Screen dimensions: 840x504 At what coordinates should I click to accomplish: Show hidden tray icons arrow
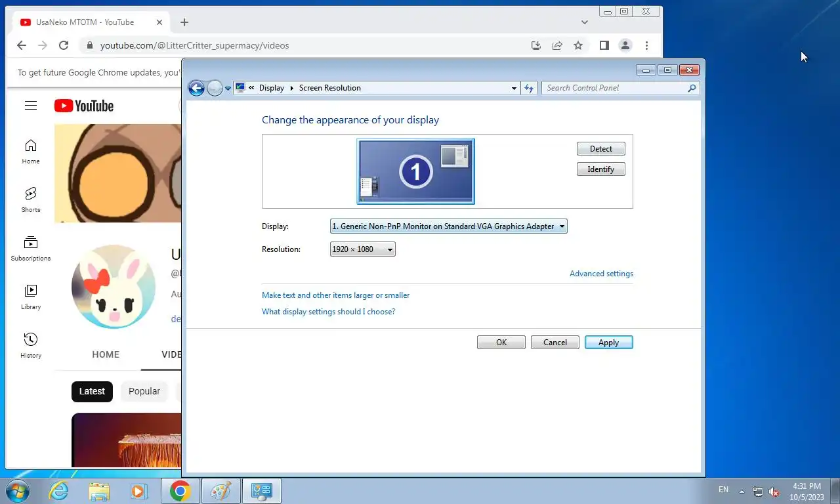[742, 491]
